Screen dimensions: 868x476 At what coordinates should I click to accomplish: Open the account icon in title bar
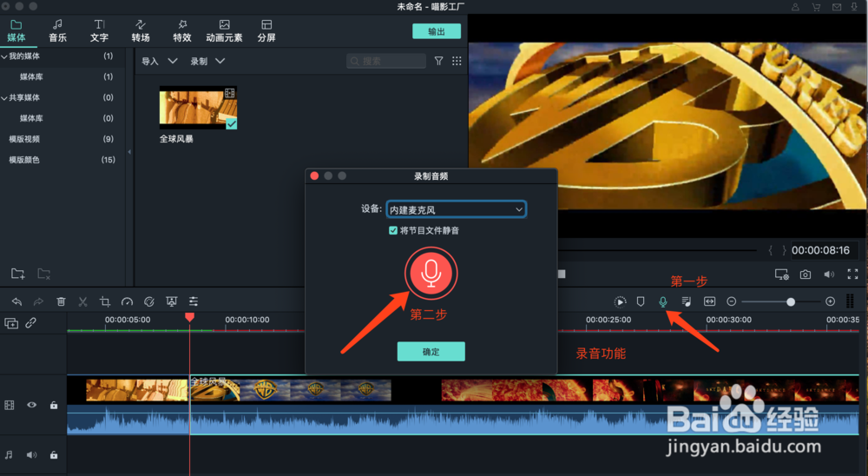(795, 7)
